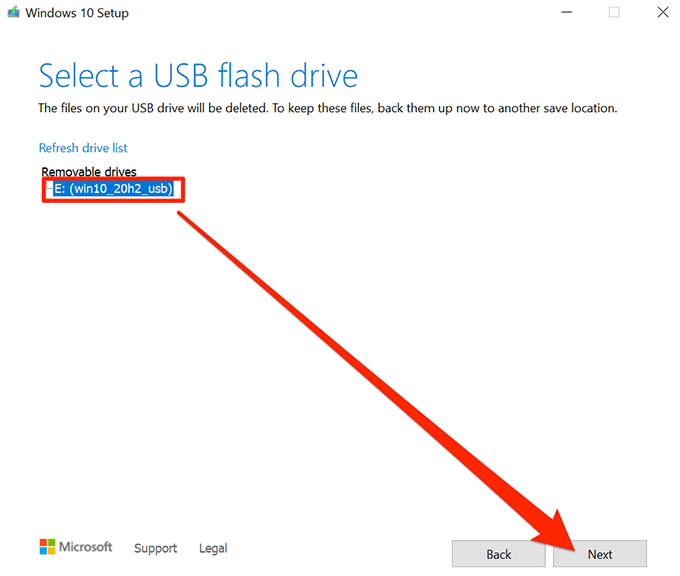Viewport: 680px width, 576px height.
Task: Click the Removable drives tree root label
Action: (89, 172)
